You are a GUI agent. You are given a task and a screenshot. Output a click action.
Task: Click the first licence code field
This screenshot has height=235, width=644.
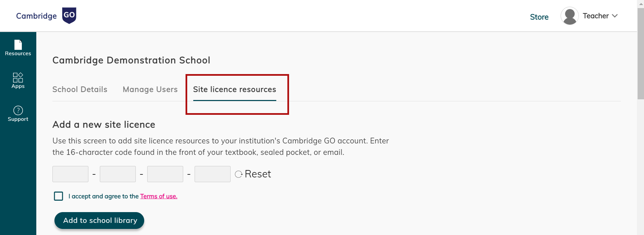[x=70, y=174]
